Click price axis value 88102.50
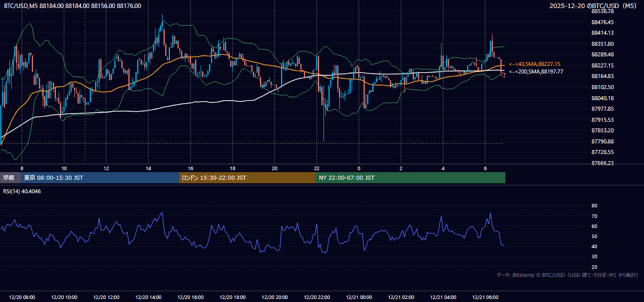Viewport: 644px width, 302px height. (x=602, y=87)
